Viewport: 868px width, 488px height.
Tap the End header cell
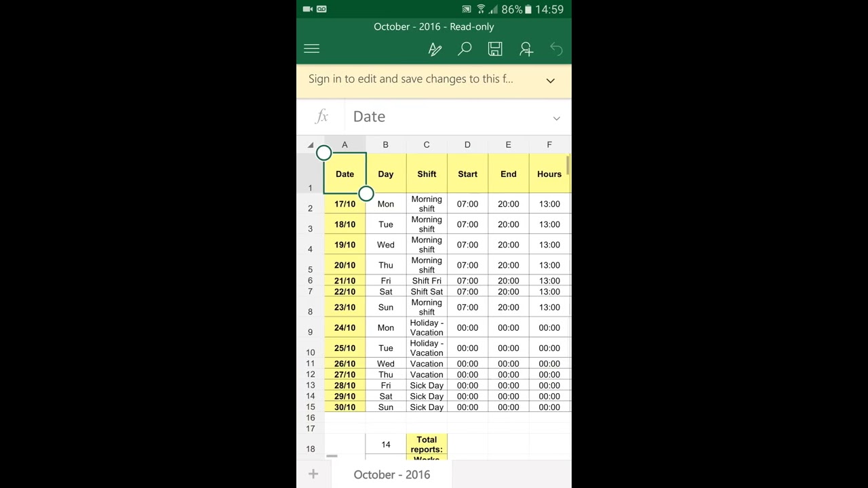[509, 174]
